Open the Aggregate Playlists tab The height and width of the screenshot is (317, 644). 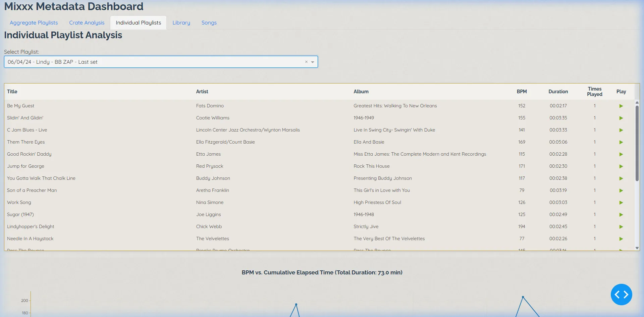(x=34, y=23)
